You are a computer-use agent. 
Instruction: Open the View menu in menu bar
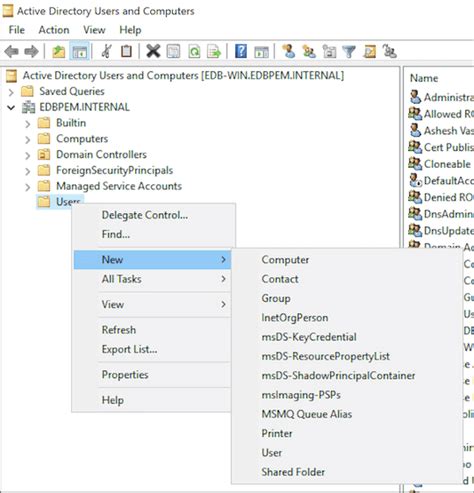94,30
